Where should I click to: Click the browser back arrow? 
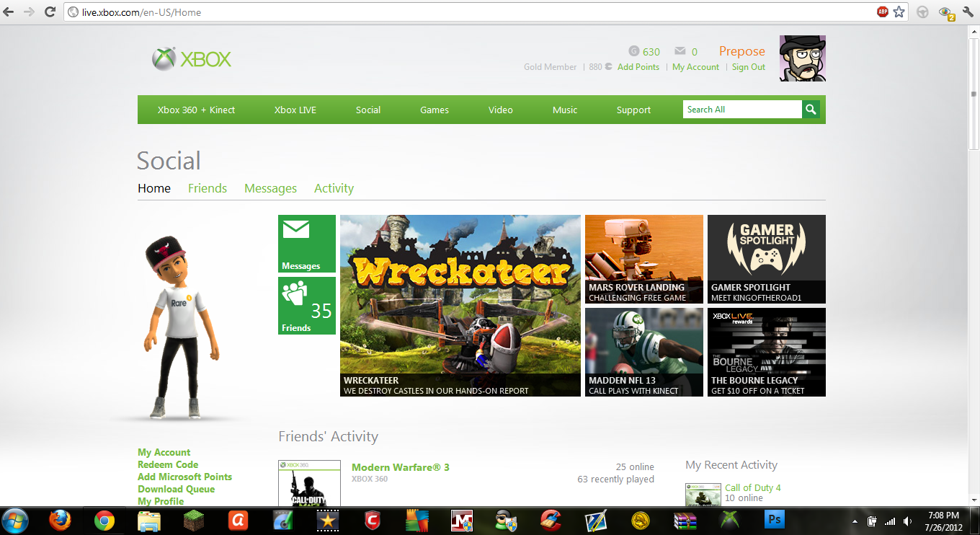coord(9,12)
